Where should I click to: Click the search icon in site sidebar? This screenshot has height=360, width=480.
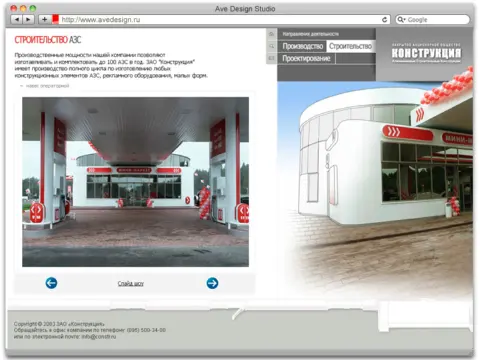click(271, 46)
